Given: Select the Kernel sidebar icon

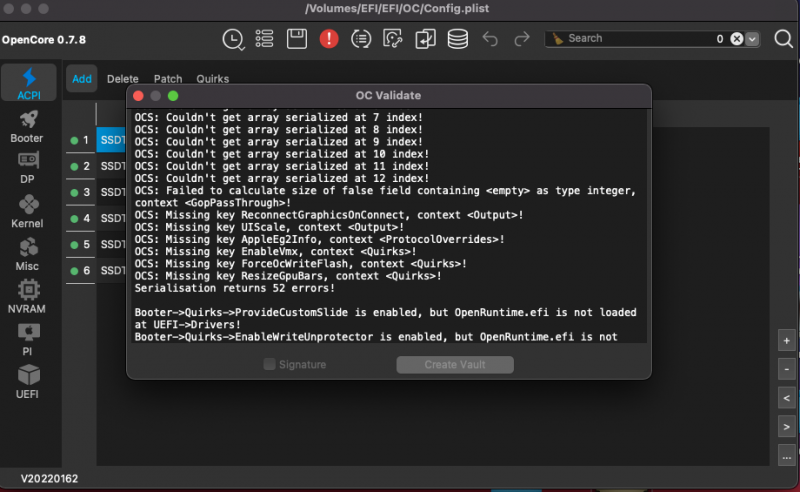Looking at the screenshot, I should point(27,211).
